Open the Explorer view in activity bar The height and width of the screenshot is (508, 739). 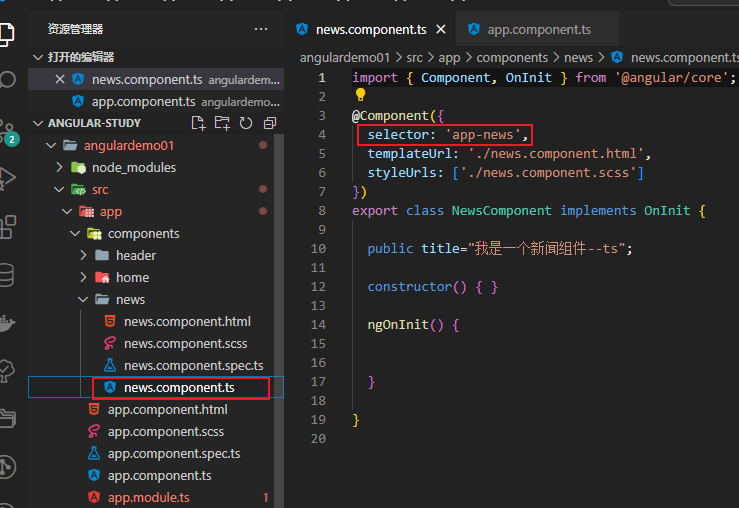(x=7, y=34)
